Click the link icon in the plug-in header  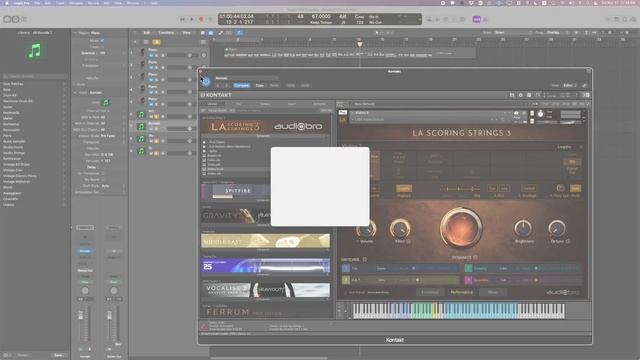(584, 85)
